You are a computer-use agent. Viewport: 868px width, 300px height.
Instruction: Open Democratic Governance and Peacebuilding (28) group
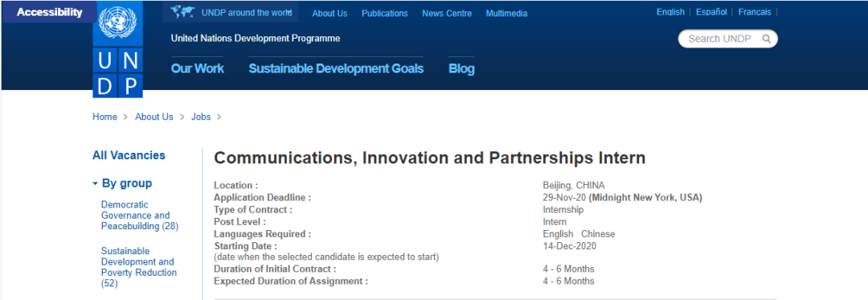pyautogui.click(x=140, y=216)
